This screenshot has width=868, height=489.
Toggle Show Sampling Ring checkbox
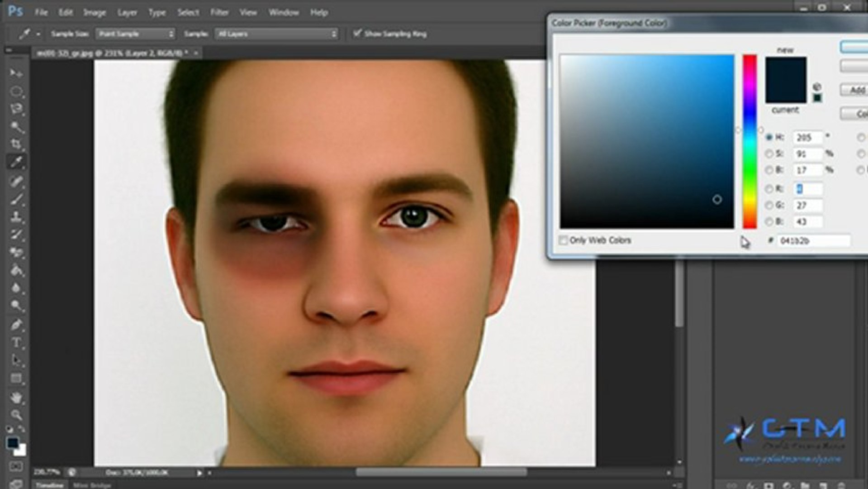[357, 34]
